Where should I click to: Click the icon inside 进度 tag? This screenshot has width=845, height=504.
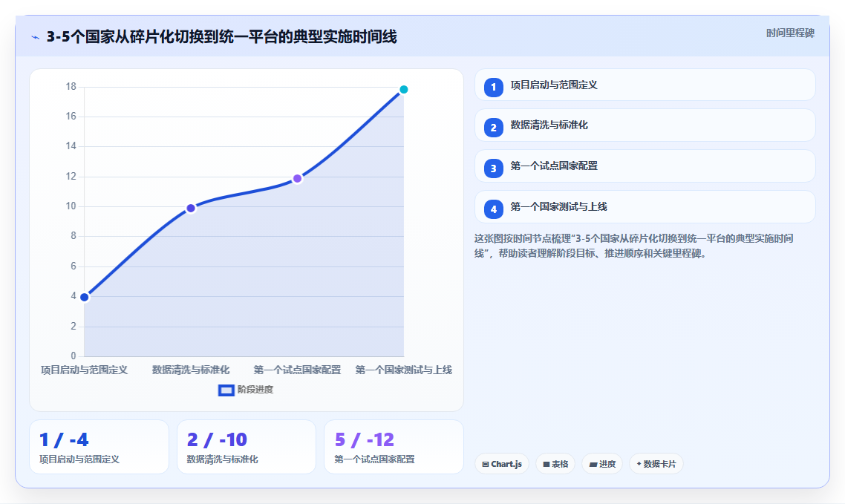pyautogui.click(x=593, y=464)
